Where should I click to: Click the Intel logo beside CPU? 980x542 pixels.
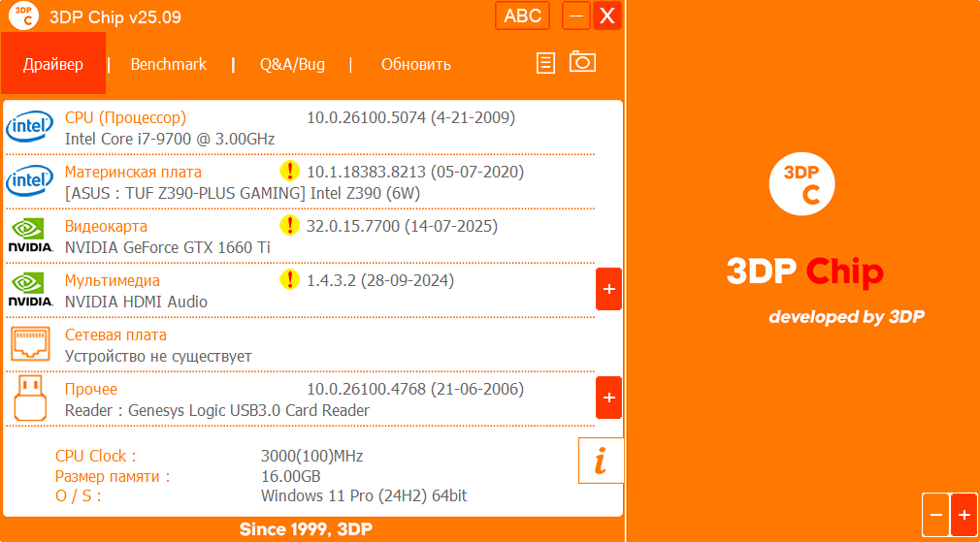click(29, 127)
